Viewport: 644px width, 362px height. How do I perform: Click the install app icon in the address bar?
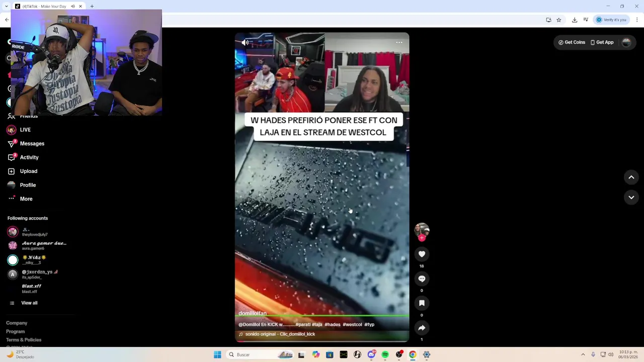548,20
